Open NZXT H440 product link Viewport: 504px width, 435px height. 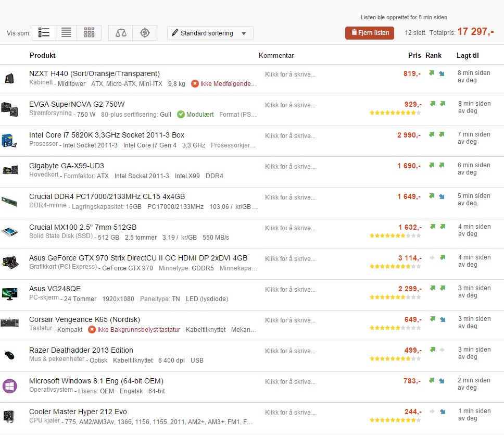point(94,73)
